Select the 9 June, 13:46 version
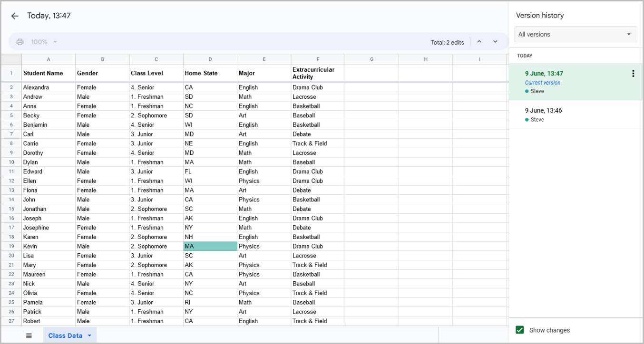This screenshot has width=644, height=344. pos(576,115)
